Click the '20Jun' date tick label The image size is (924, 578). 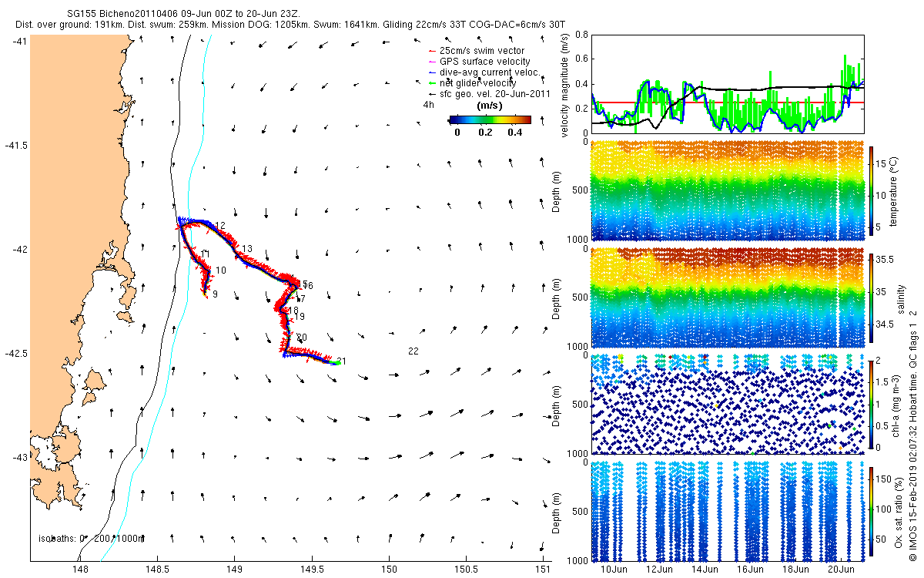(x=841, y=570)
